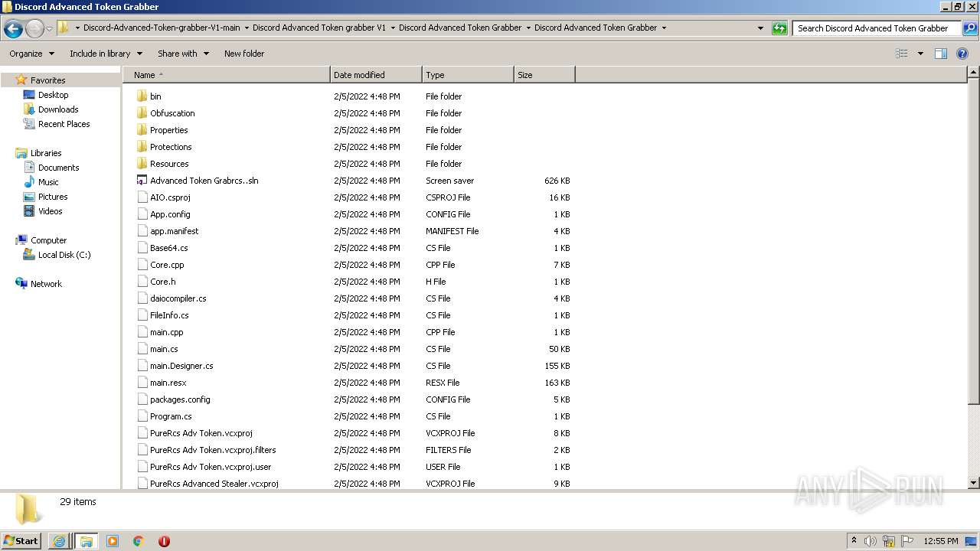This screenshot has height=551, width=980.
Task: Select the Program.cs file
Action: coord(171,416)
